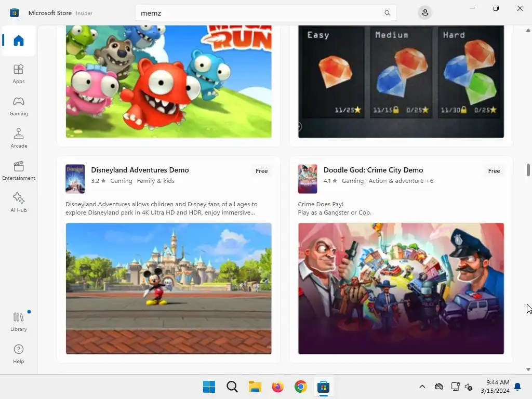This screenshot has width=532, height=399.
Task: Click in the search box containing memz
Action: click(x=265, y=13)
